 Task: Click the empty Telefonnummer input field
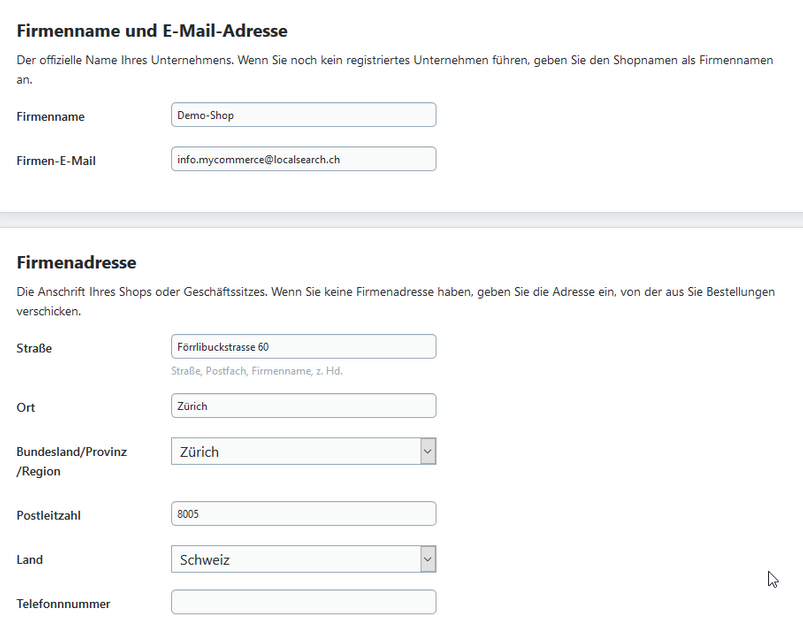pos(303,602)
